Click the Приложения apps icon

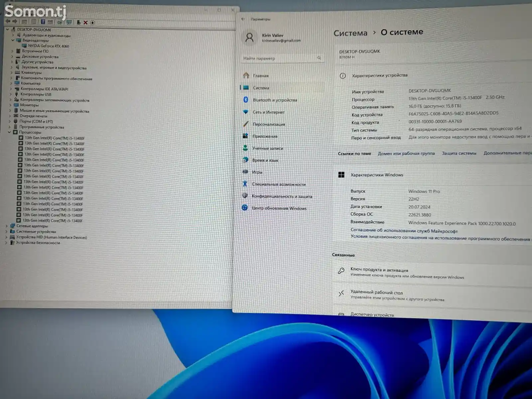coord(245,136)
